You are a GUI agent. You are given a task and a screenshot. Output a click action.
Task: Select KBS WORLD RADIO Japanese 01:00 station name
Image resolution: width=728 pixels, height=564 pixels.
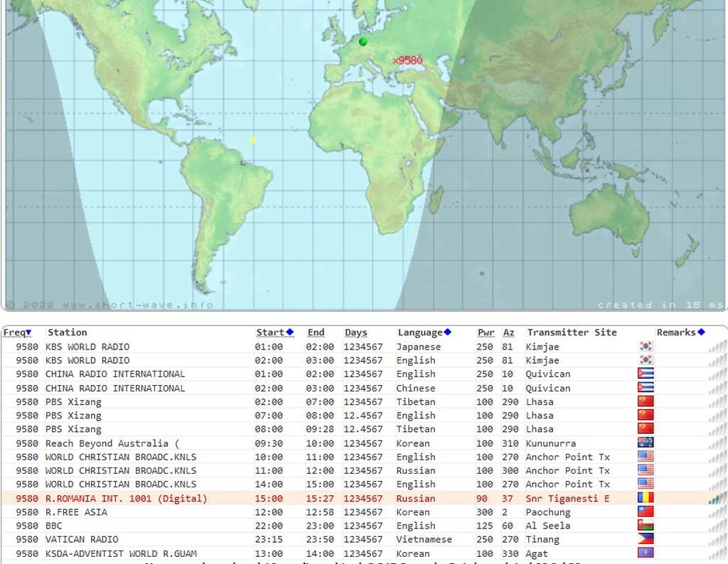tap(87, 347)
